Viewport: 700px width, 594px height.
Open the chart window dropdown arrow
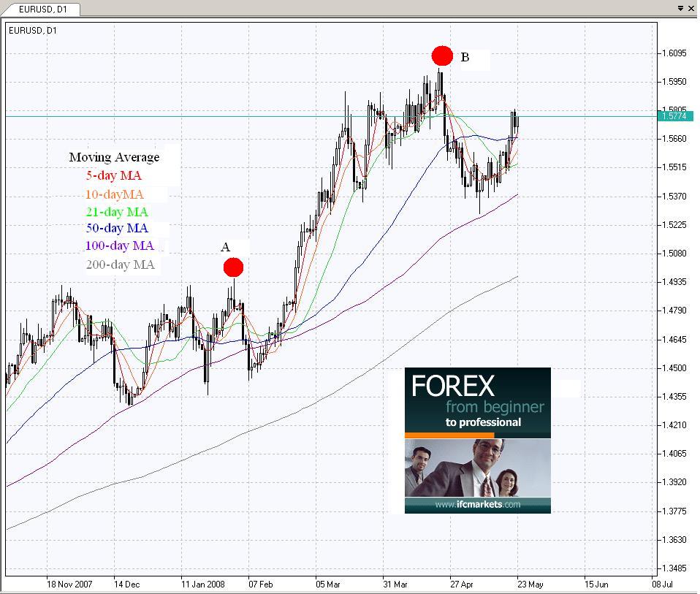click(681, 8)
